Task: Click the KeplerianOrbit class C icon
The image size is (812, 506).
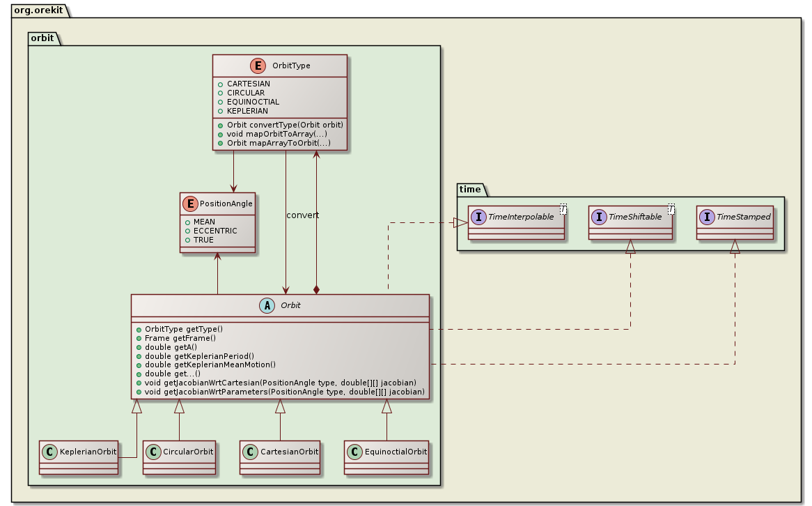Action: click(x=50, y=452)
